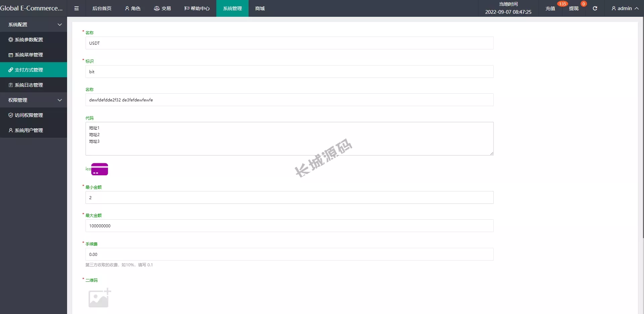Click the window icon beside 系统菜单管理
This screenshot has height=314, width=644.
11,55
